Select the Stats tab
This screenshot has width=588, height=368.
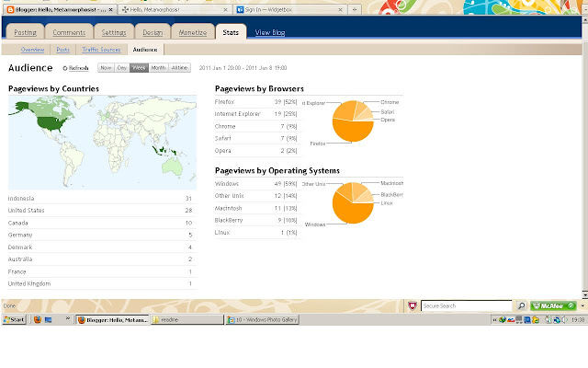point(231,32)
